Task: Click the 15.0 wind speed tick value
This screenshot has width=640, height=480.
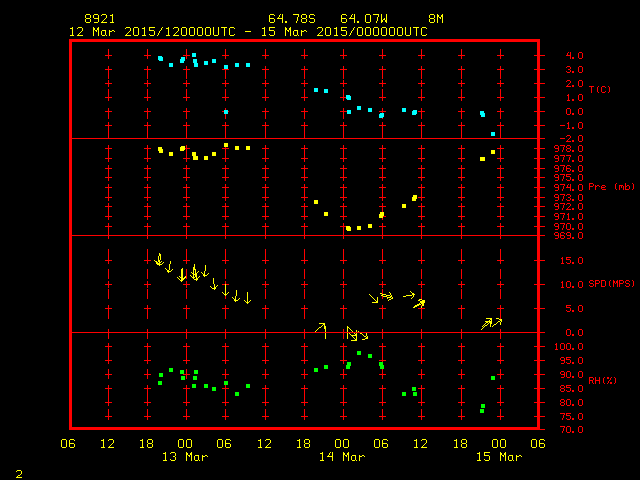Action: pyautogui.click(x=563, y=261)
